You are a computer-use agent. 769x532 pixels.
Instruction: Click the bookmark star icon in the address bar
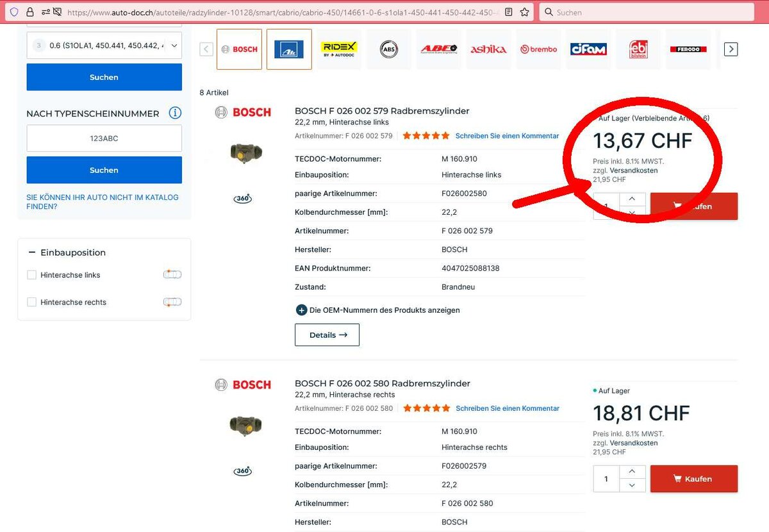(x=525, y=12)
